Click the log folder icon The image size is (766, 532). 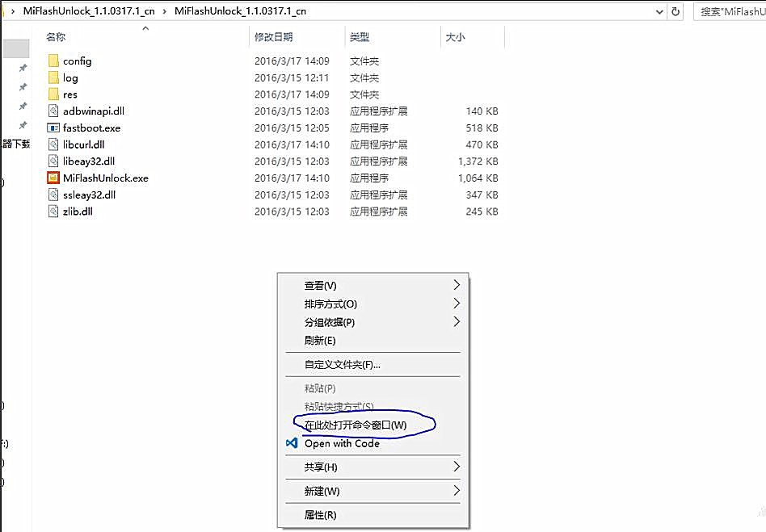click(54, 77)
